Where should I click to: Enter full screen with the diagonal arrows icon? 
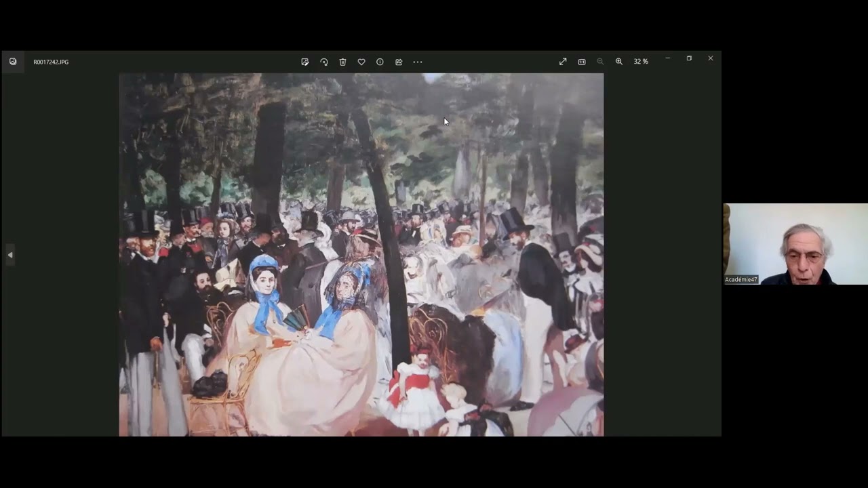pyautogui.click(x=563, y=62)
